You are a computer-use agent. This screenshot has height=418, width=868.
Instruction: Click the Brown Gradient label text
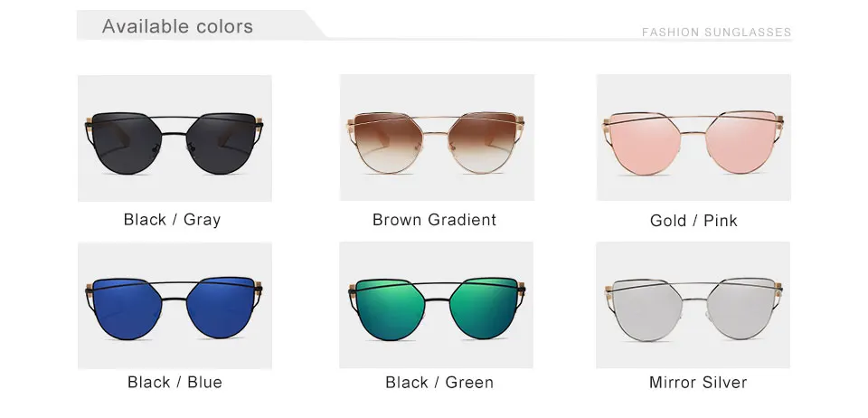(435, 220)
